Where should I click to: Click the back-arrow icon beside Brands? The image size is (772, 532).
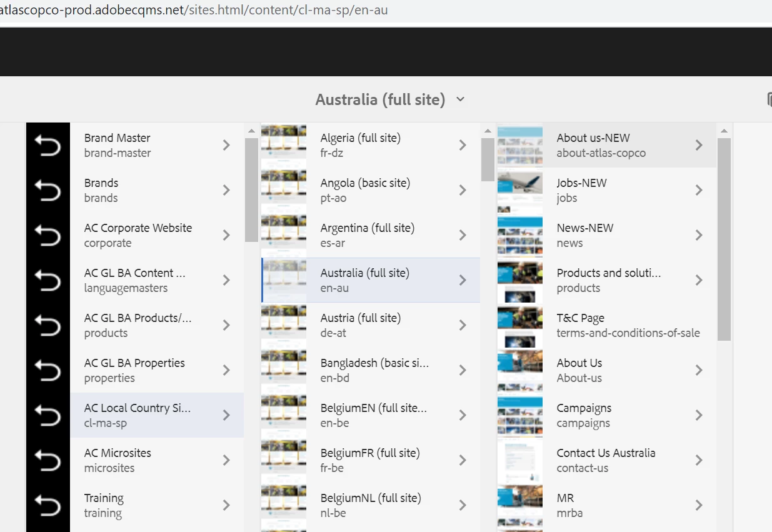coord(48,190)
